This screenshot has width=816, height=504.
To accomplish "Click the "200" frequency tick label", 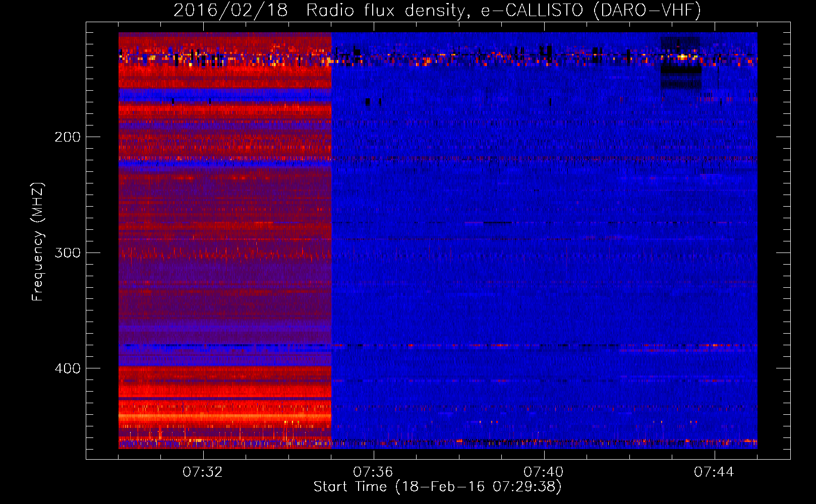I will point(68,137).
